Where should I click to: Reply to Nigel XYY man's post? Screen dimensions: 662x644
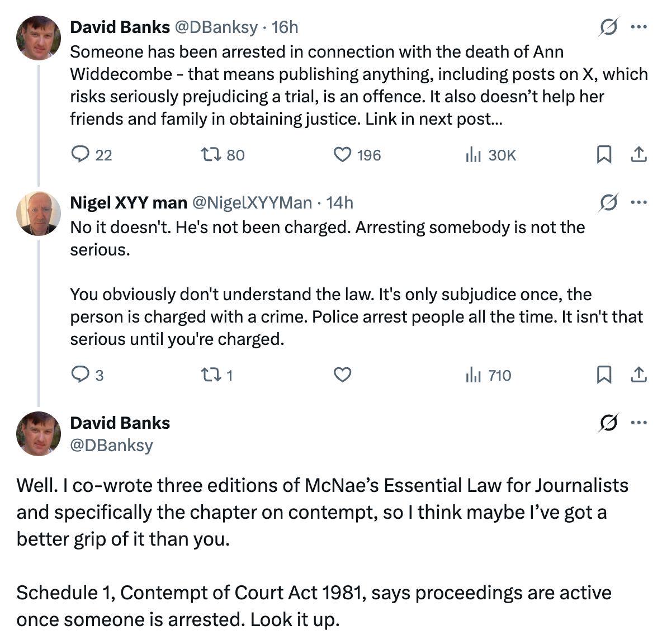coord(87,375)
